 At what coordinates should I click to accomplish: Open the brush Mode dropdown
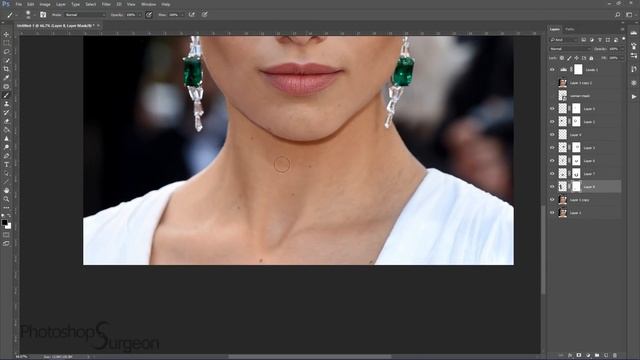point(84,15)
